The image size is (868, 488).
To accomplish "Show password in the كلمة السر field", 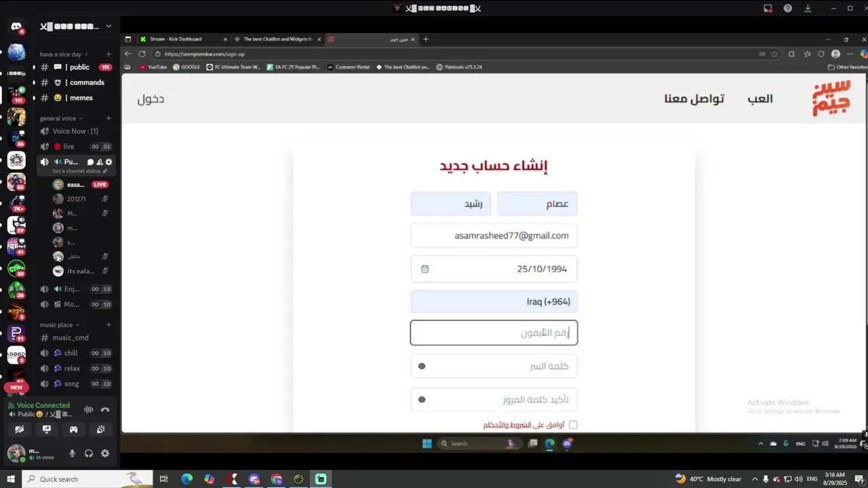I will (x=422, y=366).
